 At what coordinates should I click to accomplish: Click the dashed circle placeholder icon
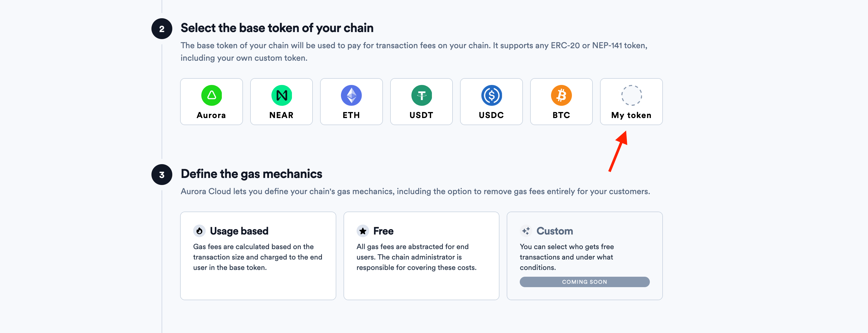click(x=631, y=95)
